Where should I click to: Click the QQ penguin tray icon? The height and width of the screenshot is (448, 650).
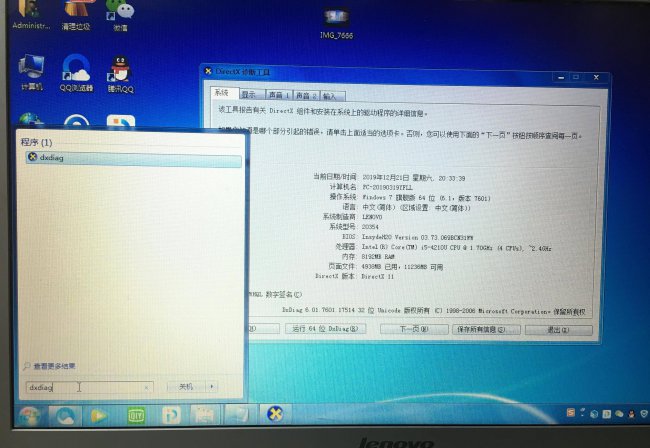631,414
